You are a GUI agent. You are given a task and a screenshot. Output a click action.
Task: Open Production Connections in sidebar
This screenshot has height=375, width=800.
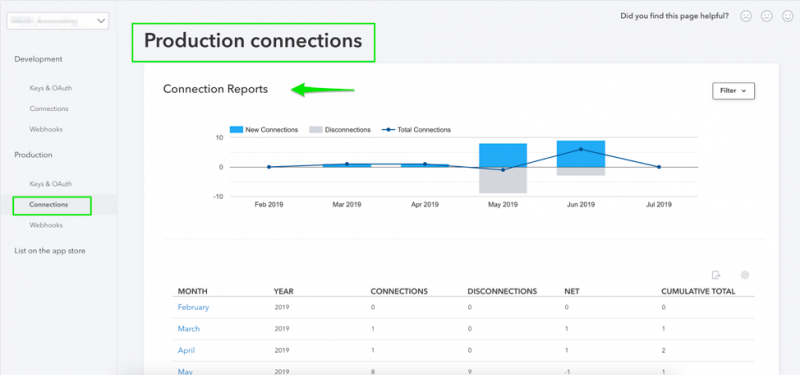pyautogui.click(x=52, y=205)
